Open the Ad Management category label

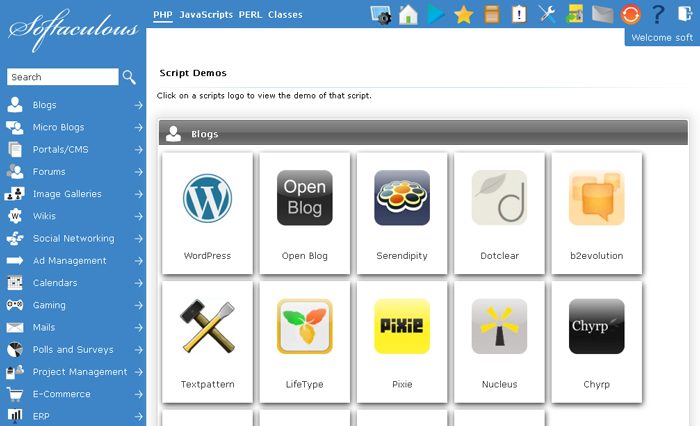click(69, 261)
